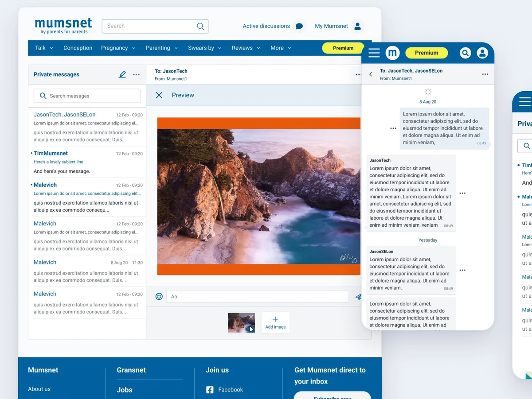Remove attached image thumbnail with X
This screenshot has width=532, height=399.
251,317
